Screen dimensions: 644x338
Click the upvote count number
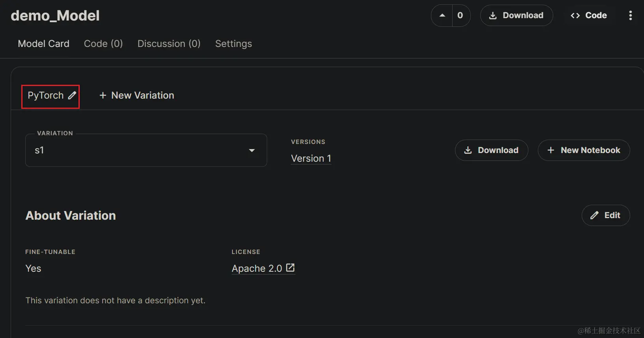(460, 15)
